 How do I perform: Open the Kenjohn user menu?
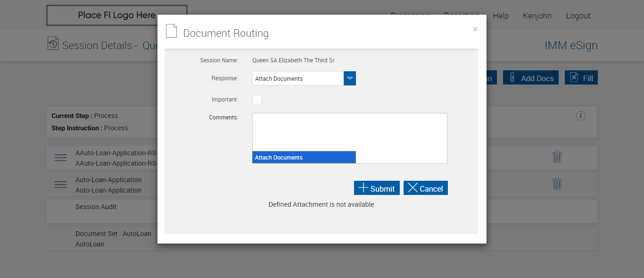pyautogui.click(x=537, y=16)
